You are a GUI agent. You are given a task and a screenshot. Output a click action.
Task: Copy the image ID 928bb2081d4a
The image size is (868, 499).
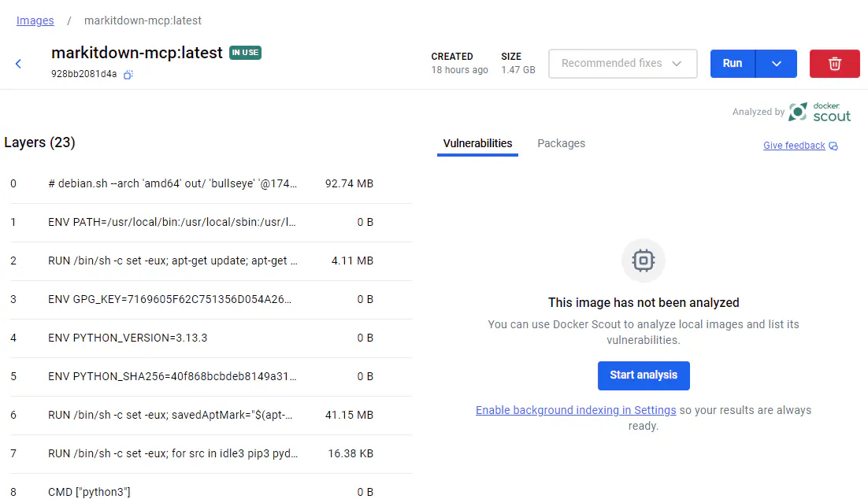pyautogui.click(x=128, y=75)
